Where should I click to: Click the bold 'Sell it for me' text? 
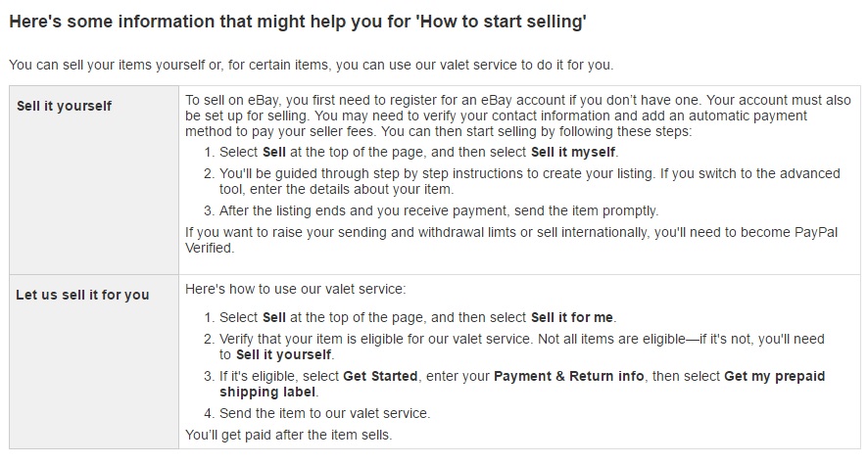573,317
